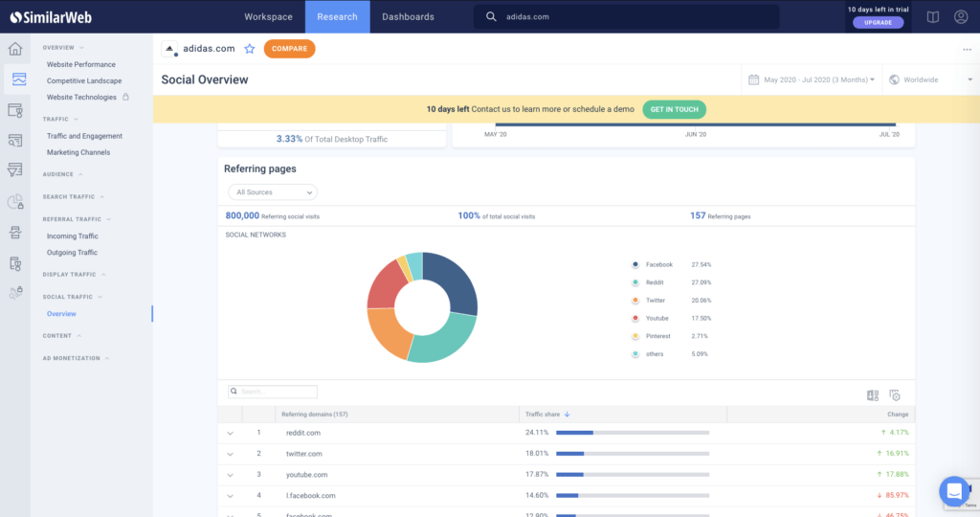Open the chat support bubble
Screen dimensions: 980x517
(x=954, y=491)
